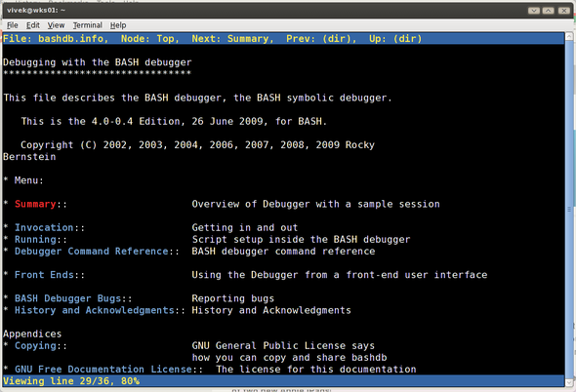Open the Terminal menu
This screenshot has height=392, width=576.
coord(88,25)
